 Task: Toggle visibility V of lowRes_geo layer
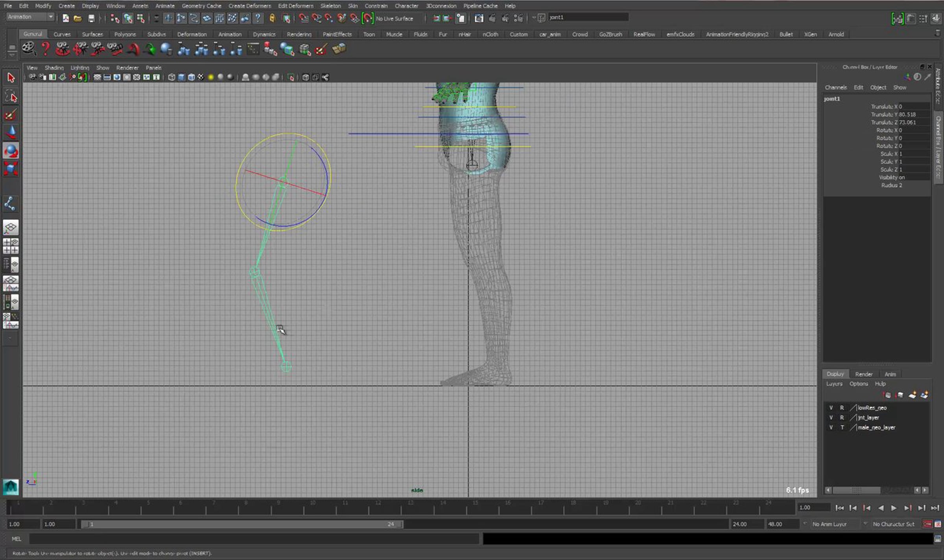pos(831,408)
